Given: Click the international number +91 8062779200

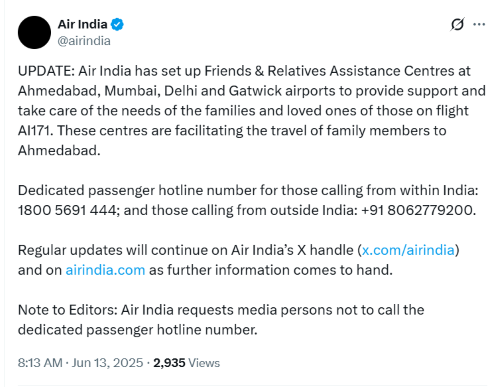Looking at the screenshot, I should click(x=417, y=210).
